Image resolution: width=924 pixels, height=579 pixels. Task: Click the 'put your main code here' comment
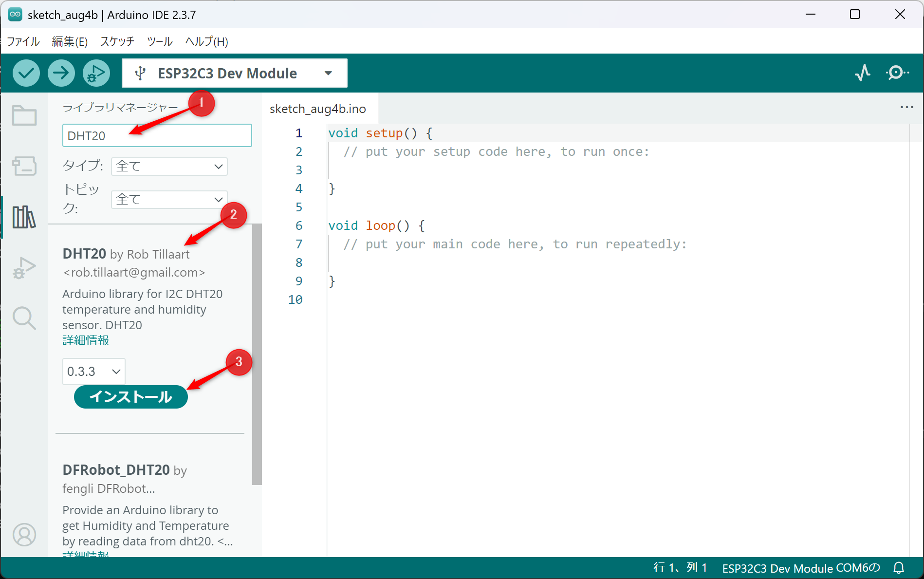pos(515,244)
